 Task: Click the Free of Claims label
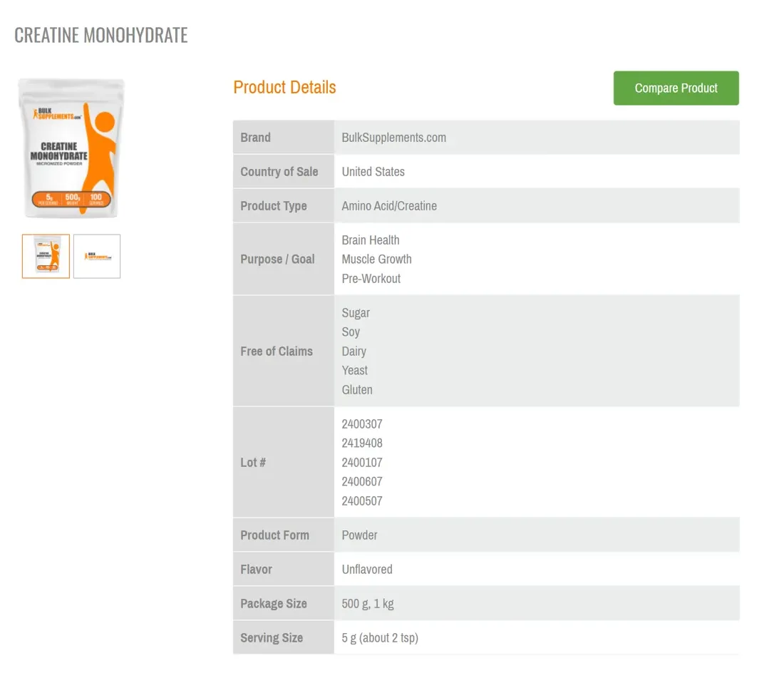pyautogui.click(x=277, y=351)
